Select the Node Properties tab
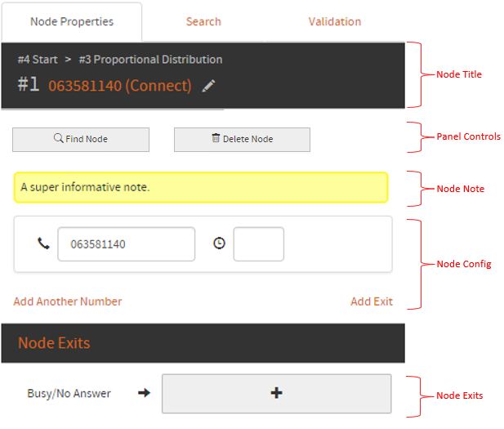Screen dimensions: 504x429 coord(72,22)
